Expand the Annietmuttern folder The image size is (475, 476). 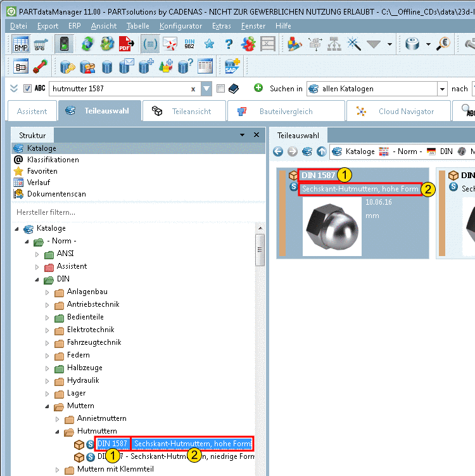coord(58,419)
